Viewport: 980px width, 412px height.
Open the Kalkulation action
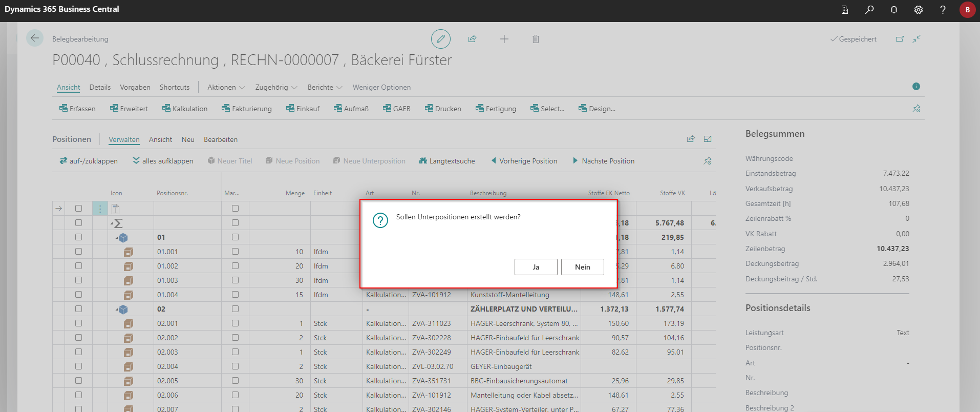pyautogui.click(x=185, y=109)
